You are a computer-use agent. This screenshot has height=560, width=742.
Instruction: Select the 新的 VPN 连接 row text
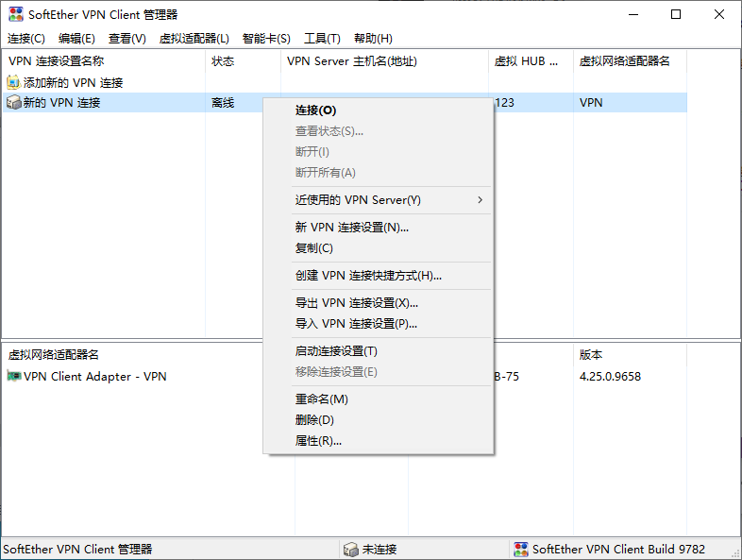(62, 103)
